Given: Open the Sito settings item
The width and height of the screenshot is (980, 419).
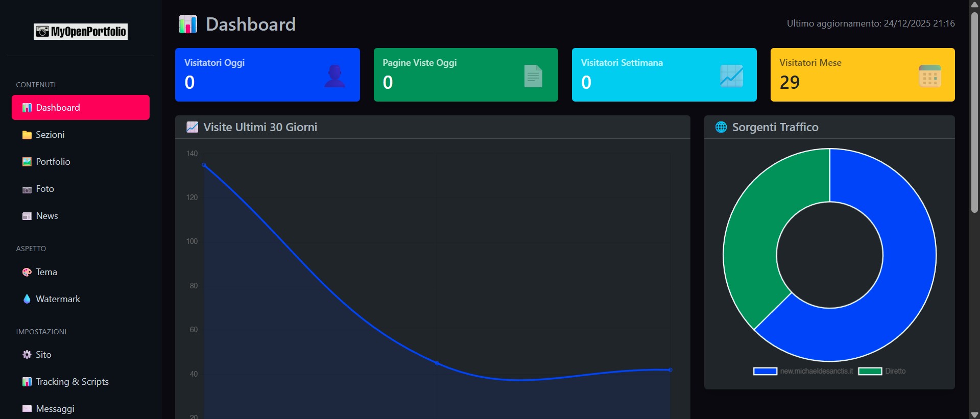Looking at the screenshot, I should pos(81,355).
